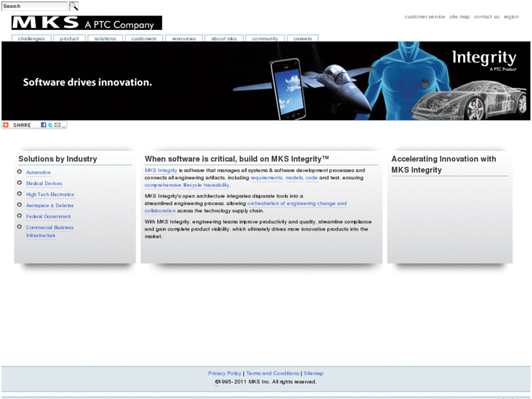Image resolution: width=532 pixels, height=399 pixels.
Task: Click the bullet icon beside Medical Devices
Action: 19,183
